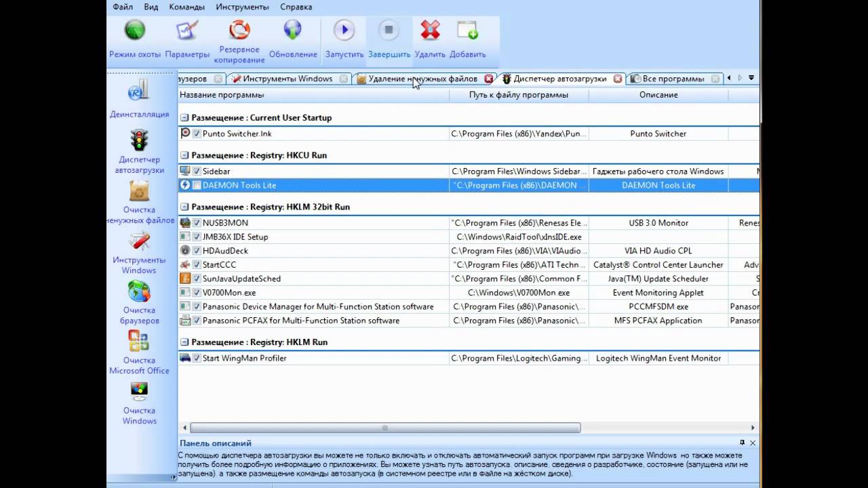Click the Добавить new entry icon
The height and width of the screenshot is (488, 868).
tap(467, 30)
